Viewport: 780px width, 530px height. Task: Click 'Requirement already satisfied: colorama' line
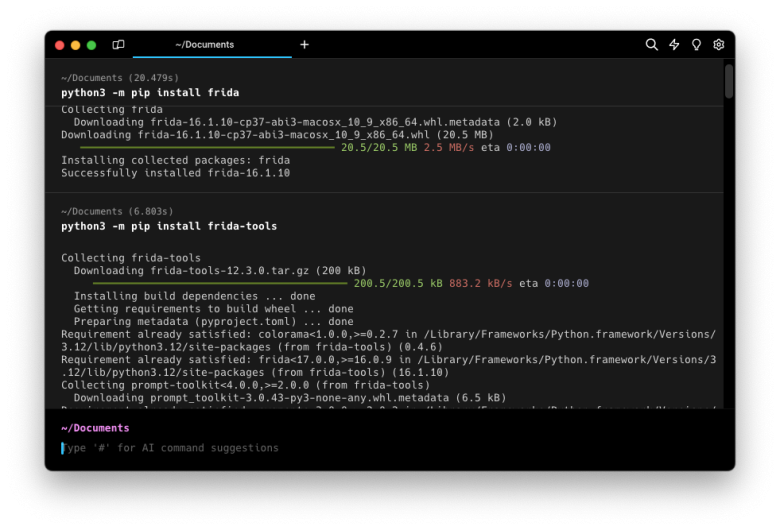pos(388,340)
